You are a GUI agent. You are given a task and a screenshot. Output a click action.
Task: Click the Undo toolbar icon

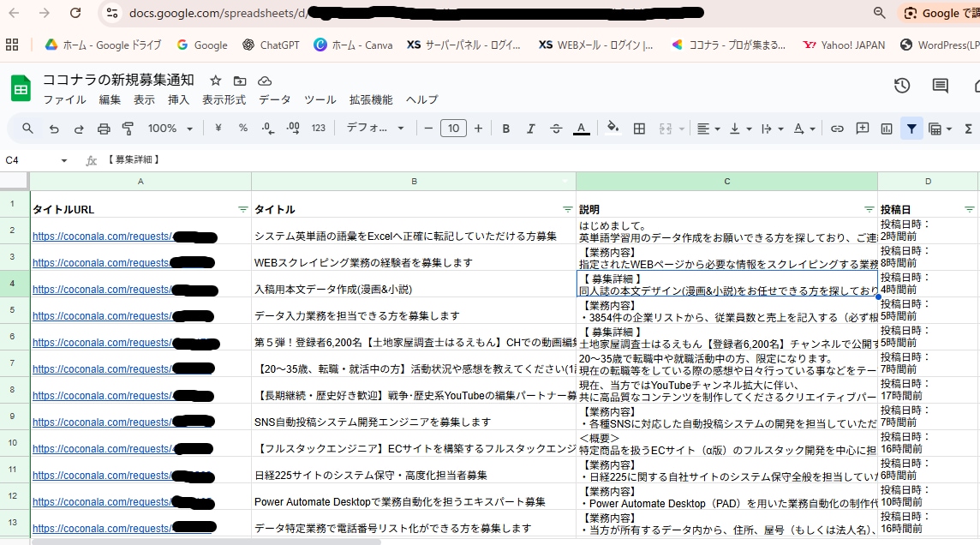(54, 129)
